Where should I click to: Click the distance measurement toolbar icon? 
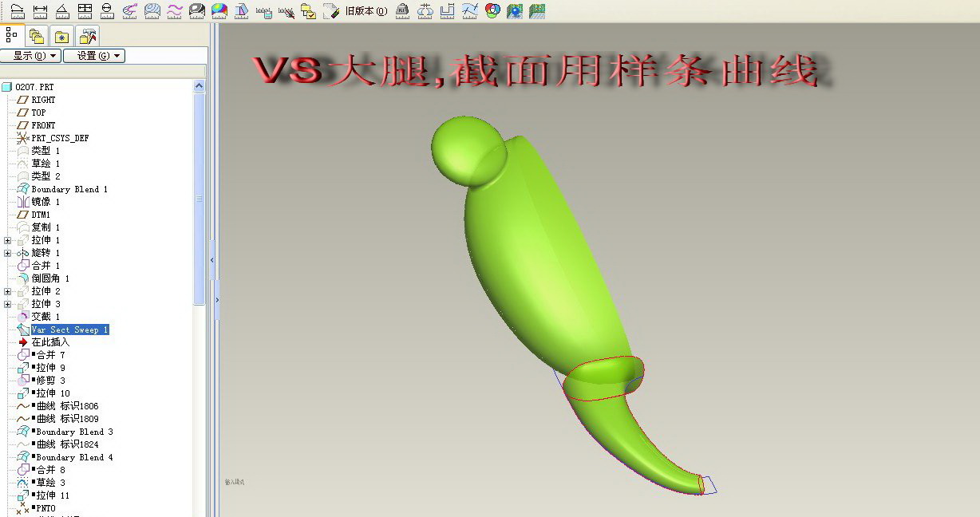[17, 11]
